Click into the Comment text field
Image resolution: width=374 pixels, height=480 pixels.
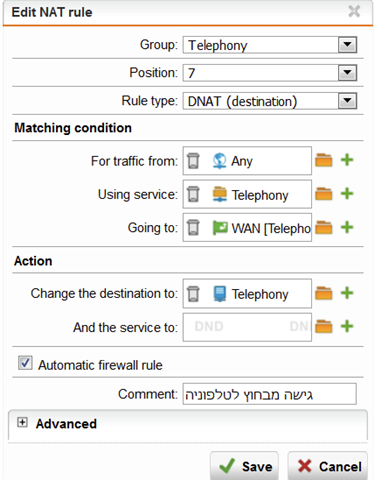tap(269, 394)
